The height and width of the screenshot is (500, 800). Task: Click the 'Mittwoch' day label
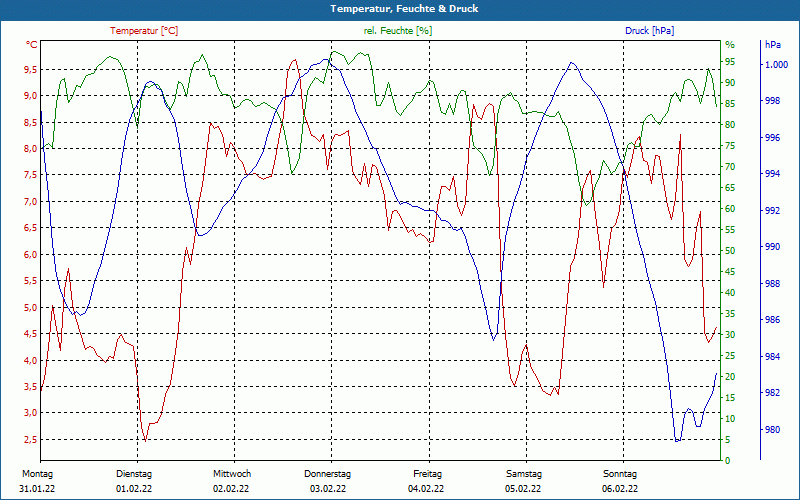point(232,474)
